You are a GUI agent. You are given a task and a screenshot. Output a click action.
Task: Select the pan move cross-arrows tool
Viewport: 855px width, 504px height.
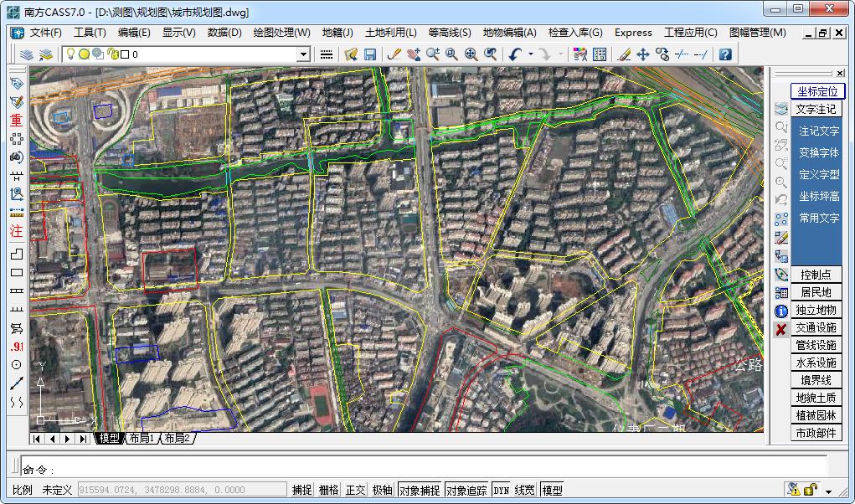643,54
